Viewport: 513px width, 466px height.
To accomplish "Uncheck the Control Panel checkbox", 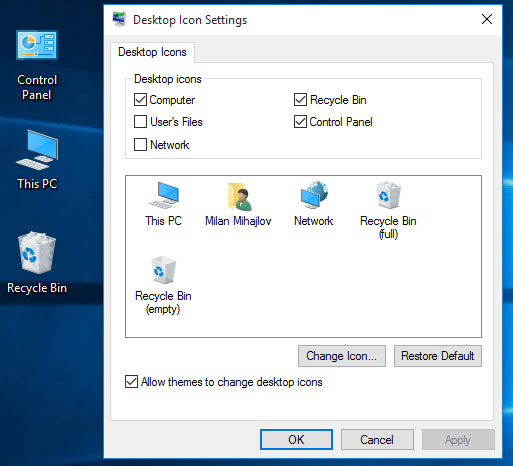I will (300, 122).
